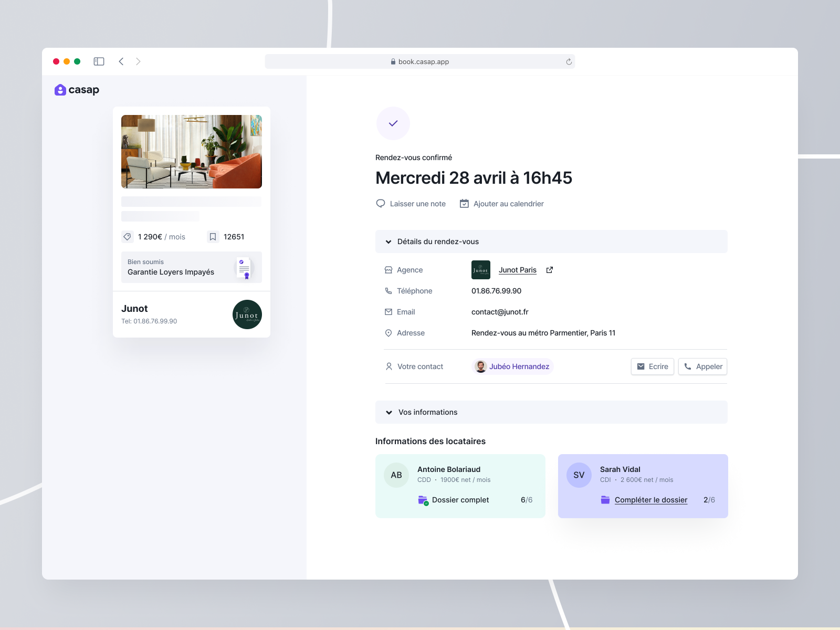This screenshot has height=630, width=840.
Task: Click the Téléphone handset icon
Action: pos(388,291)
